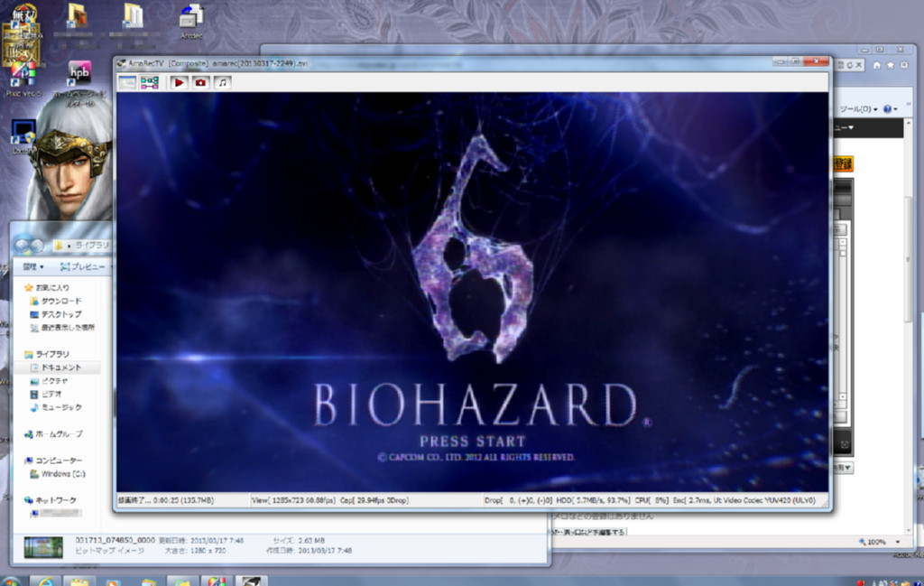The height and width of the screenshot is (586, 924).
Task: Open the help icon dropdown arrow in browser
Action: tap(896, 109)
